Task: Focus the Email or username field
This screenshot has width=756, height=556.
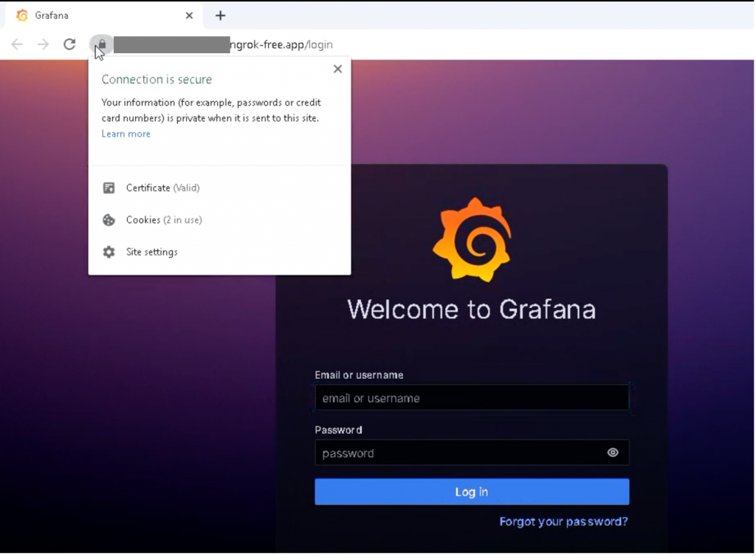Action: 472,398
